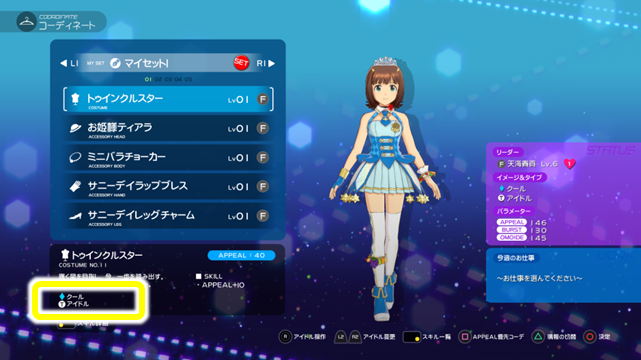
Task: Select the サニーデイレッグチャーム leg accessory row
Action: point(168,216)
